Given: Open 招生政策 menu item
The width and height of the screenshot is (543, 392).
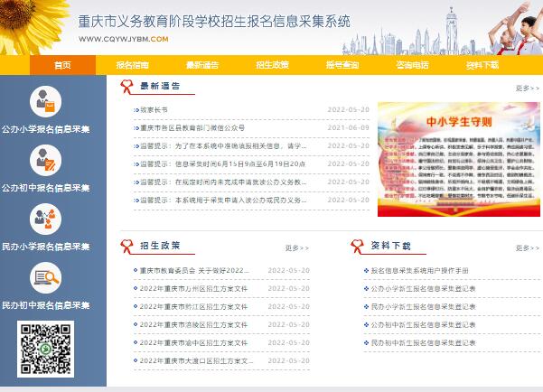Looking at the screenshot, I should click(x=273, y=65).
